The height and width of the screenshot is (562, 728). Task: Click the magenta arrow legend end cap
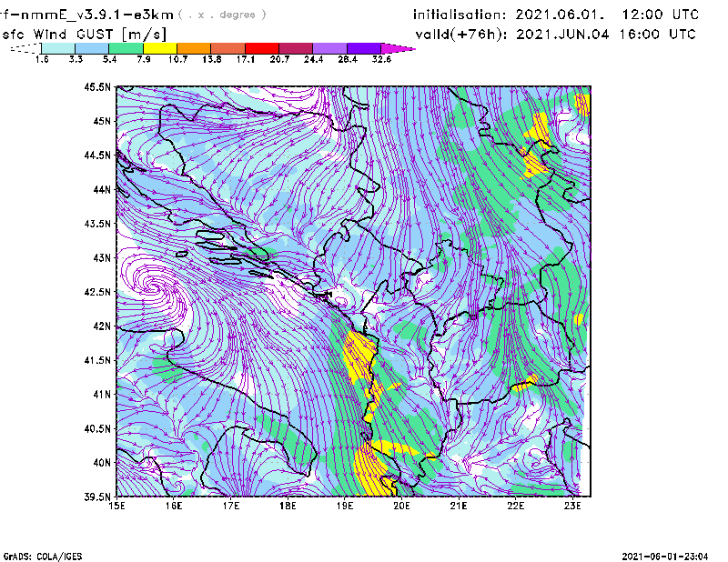(x=398, y=48)
